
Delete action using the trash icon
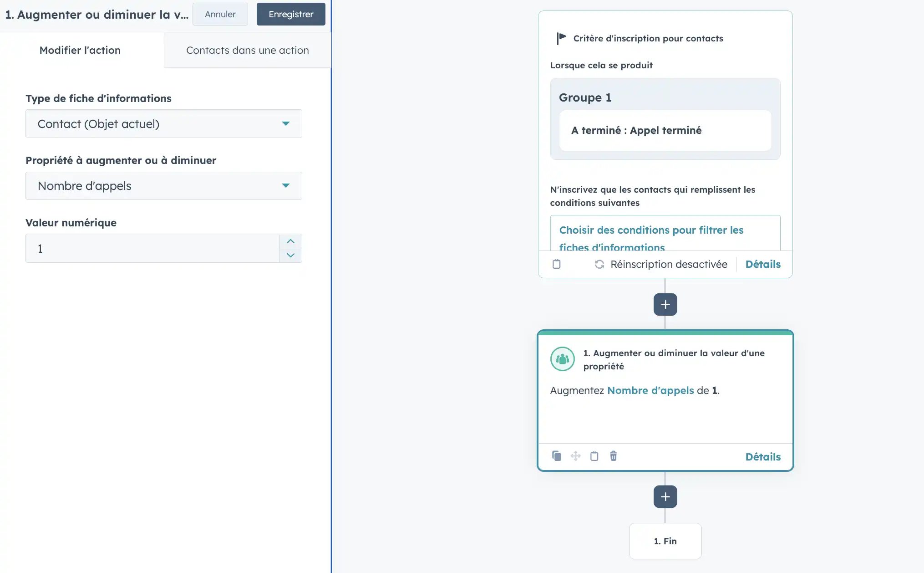pyautogui.click(x=613, y=456)
